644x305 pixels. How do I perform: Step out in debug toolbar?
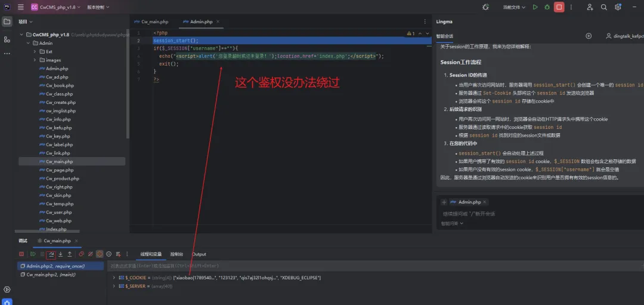70,254
